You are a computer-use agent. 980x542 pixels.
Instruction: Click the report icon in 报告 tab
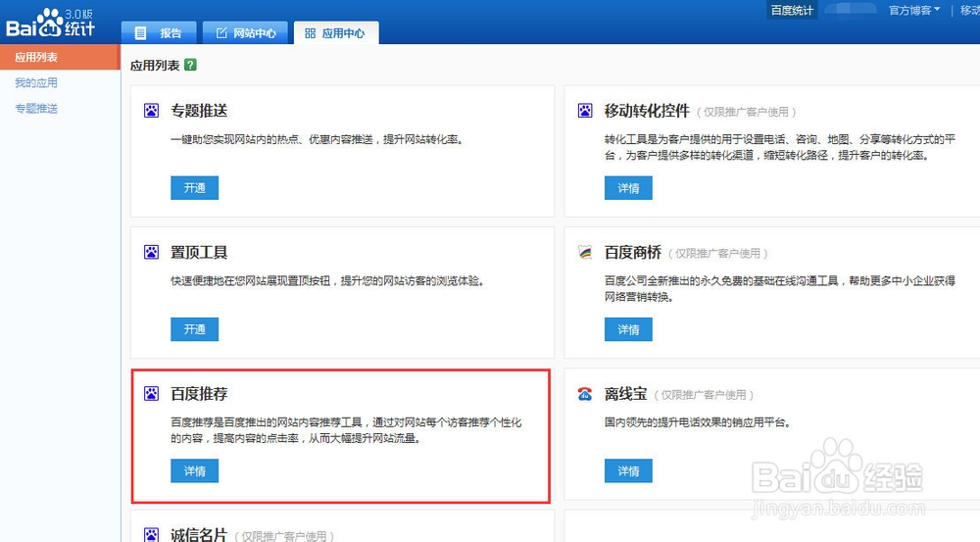[x=140, y=33]
